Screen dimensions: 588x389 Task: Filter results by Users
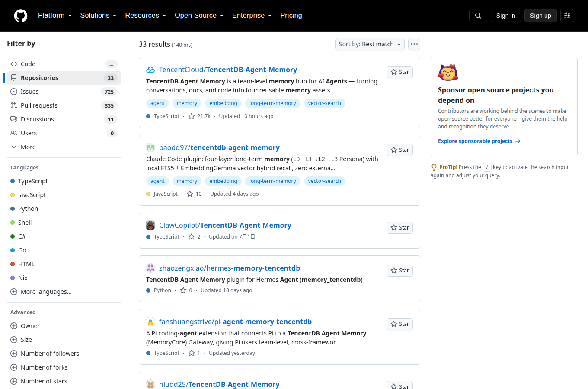click(64, 133)
